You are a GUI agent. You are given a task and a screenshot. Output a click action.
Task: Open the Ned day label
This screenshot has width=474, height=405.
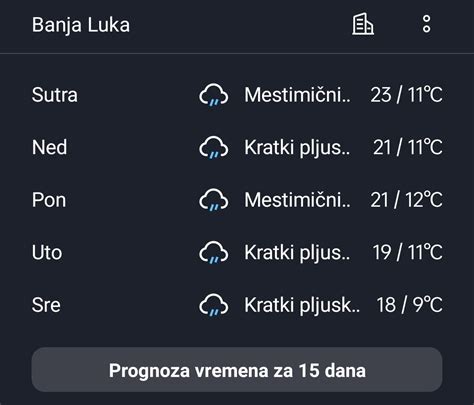coord(49,147)
